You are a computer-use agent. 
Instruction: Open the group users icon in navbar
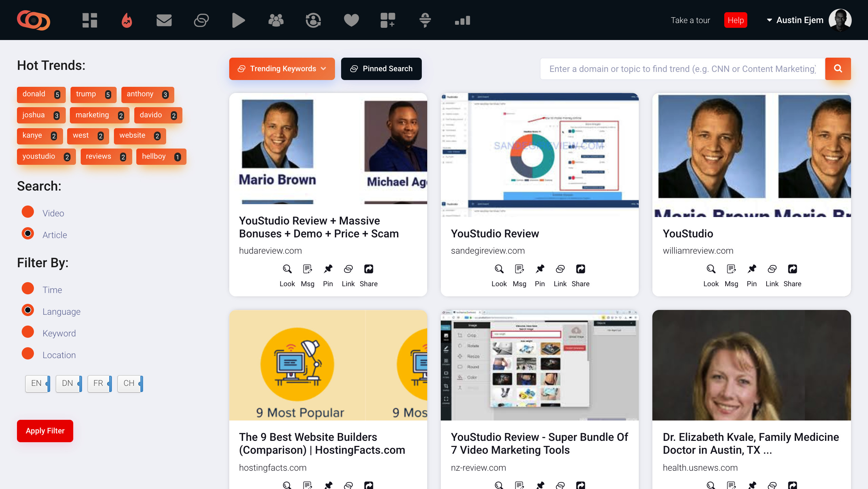276,20
